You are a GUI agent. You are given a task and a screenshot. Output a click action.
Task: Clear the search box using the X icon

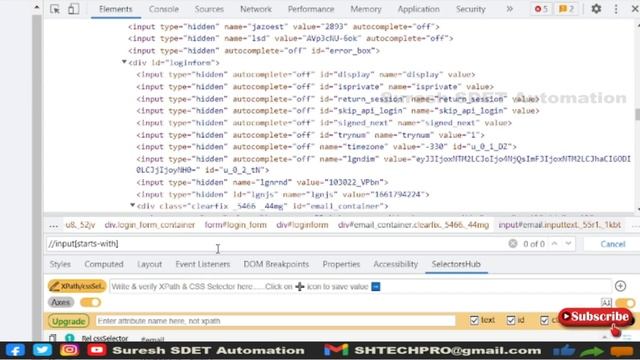click(513, 244)
